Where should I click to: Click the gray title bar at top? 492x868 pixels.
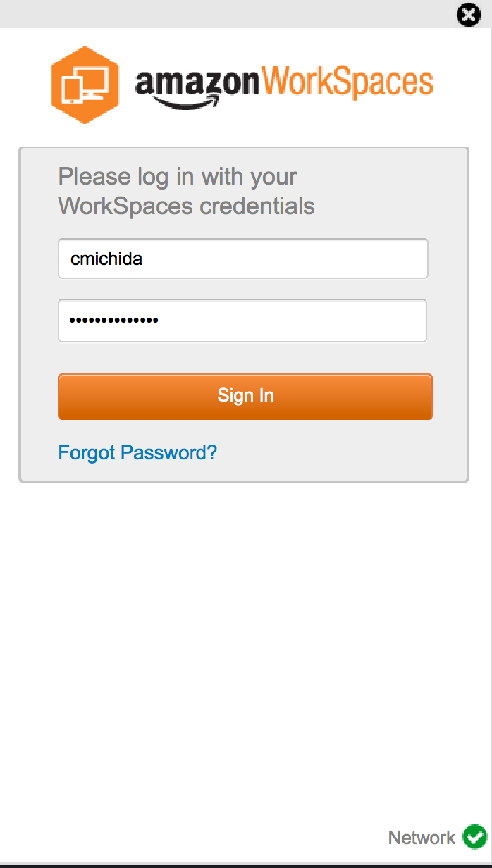[x=226, y=14]
